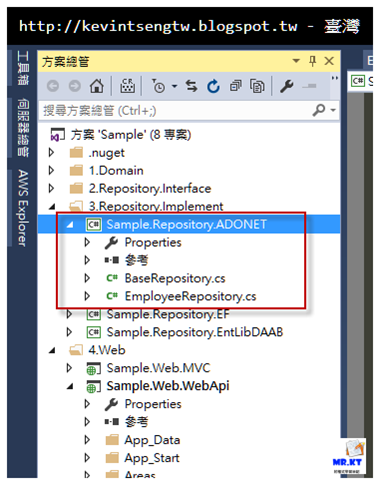Click wrench icon beside ADONET Properties

point(111,243)
